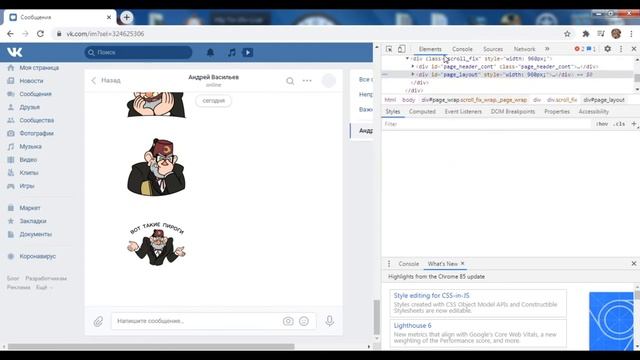Switch to the Network tab

point(524,49)
